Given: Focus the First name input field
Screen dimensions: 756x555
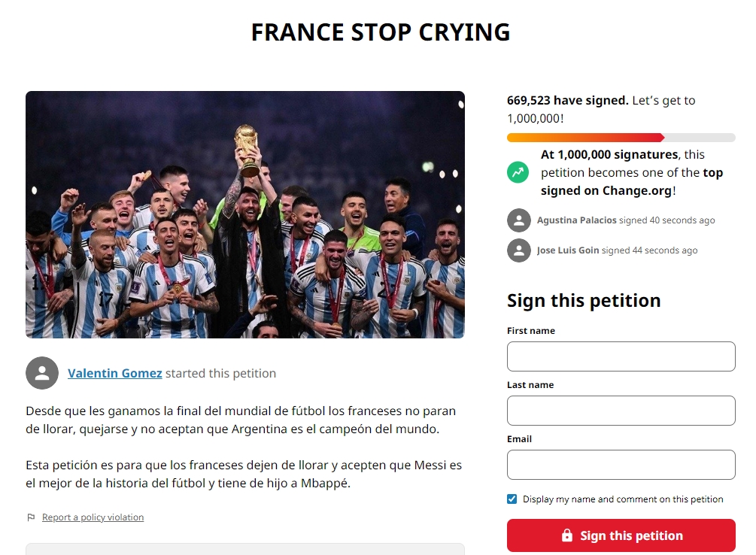Looking at the screenshot, I should click(x=621, y=356).
